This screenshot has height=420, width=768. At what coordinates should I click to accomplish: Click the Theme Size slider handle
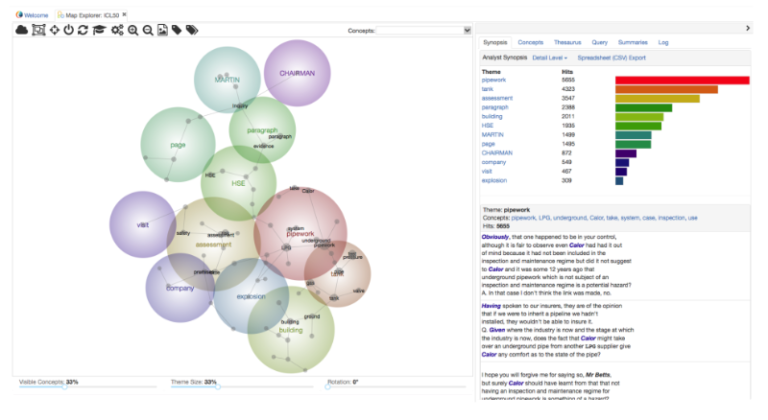click(219, 386)
